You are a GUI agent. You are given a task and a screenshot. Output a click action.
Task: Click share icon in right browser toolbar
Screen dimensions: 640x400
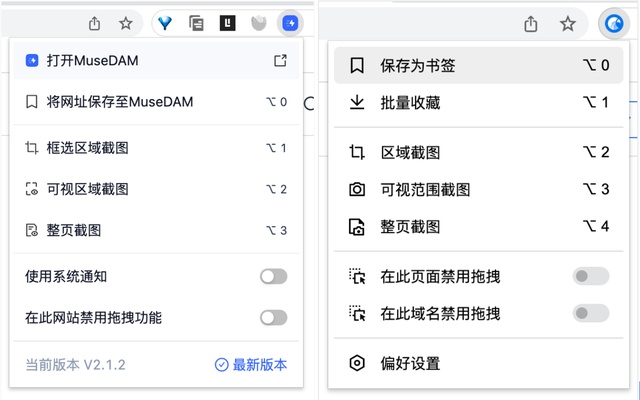click(531, 24)
